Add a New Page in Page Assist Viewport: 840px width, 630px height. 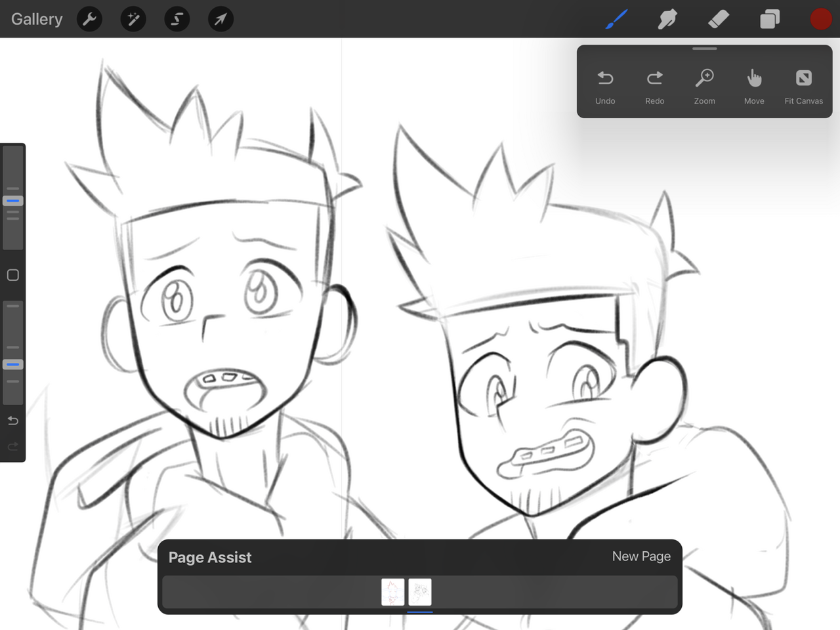pos(641,556)
